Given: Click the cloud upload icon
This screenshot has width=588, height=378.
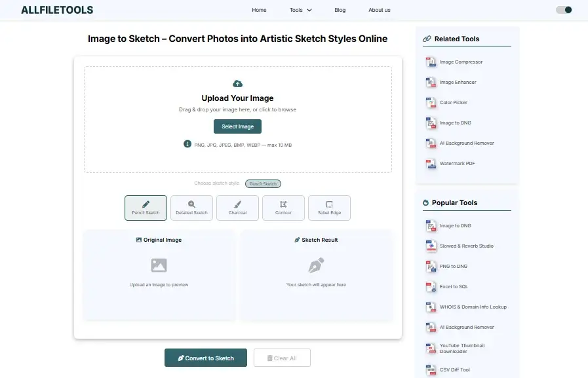Looking at the screenshot, I should coord(237,84).
